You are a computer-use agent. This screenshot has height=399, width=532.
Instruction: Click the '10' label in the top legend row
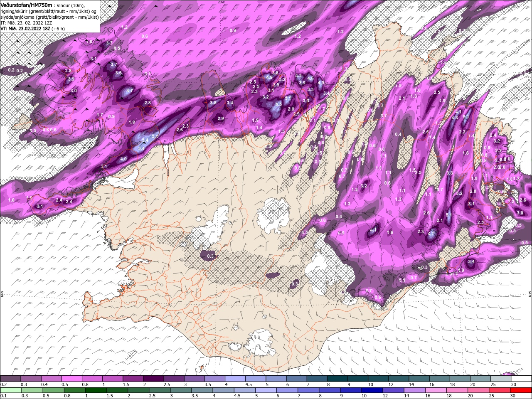pyautogui.click(x=370, y=384)
